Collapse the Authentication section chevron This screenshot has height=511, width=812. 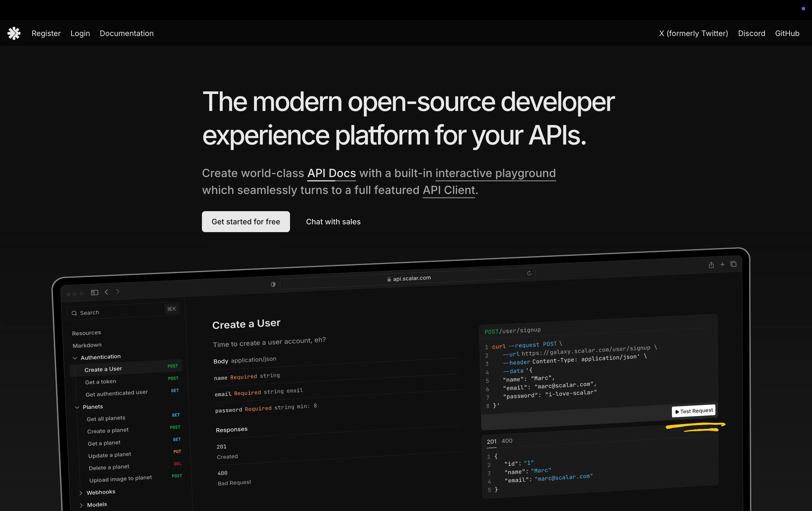click(75, 358)
